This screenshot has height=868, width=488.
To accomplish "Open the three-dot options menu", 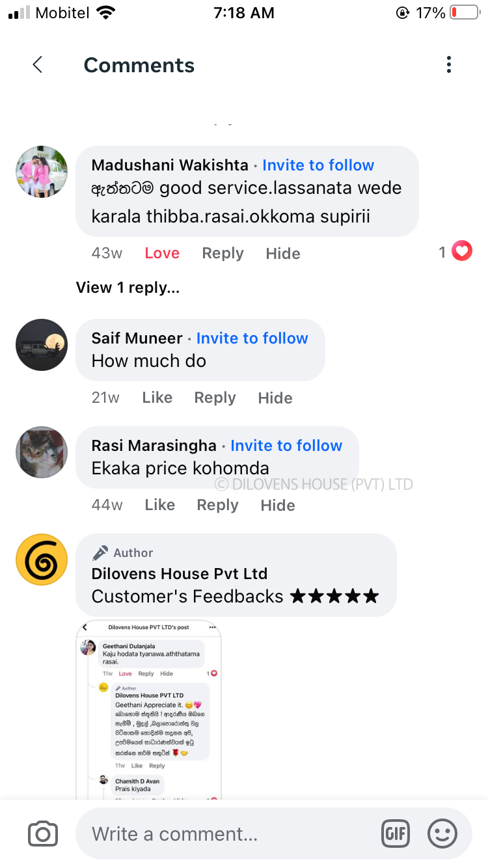I will (x=449, y=64).
